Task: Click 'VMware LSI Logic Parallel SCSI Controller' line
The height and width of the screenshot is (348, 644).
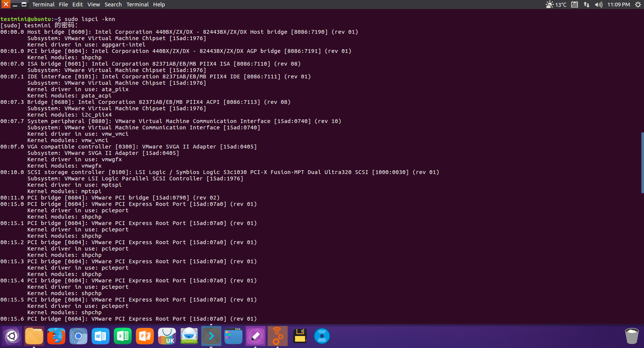Action: click(135, 178)
